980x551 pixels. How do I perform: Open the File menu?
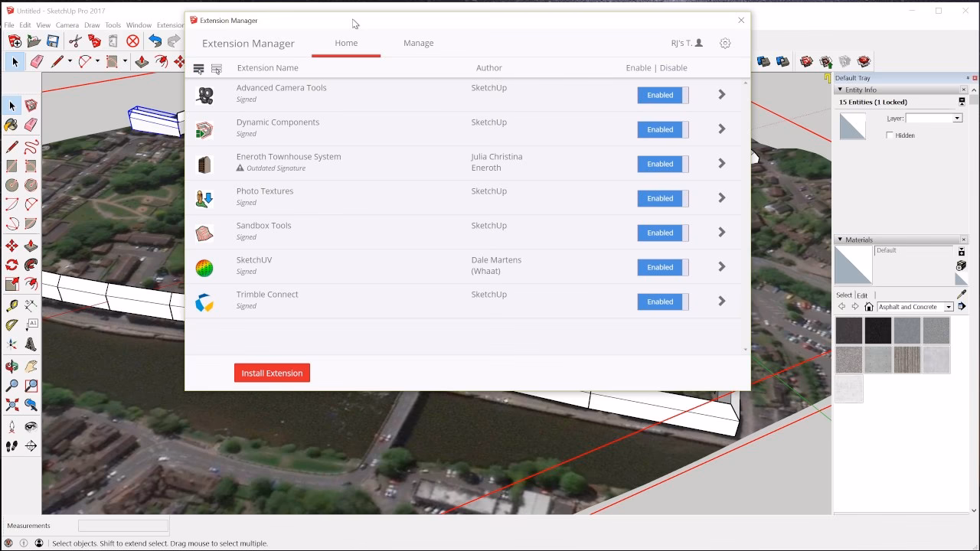point(9,25)
